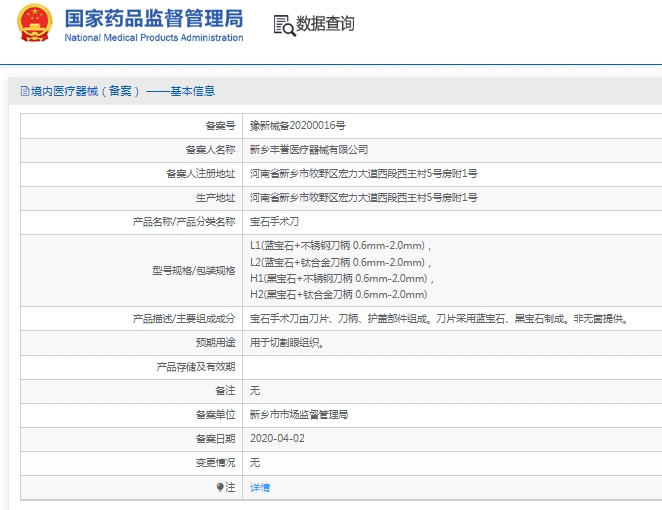Select the product description starting 宝石手术刀由刀片
The image size is (662, 510).
click(440, 319)
